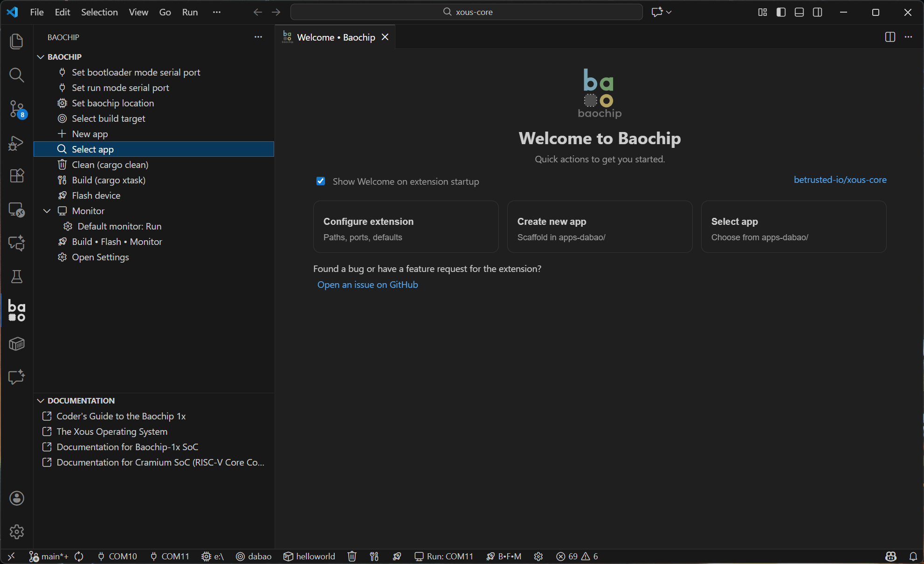Click Customize Layout icon in title bar
924x564 pixels.
(763, 12)
